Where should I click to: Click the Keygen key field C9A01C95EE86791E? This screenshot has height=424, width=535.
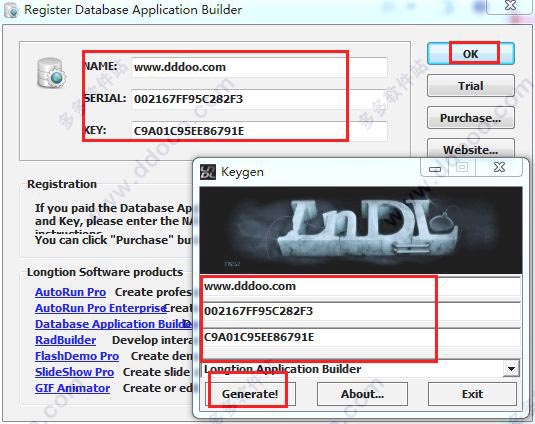[360, 338]
